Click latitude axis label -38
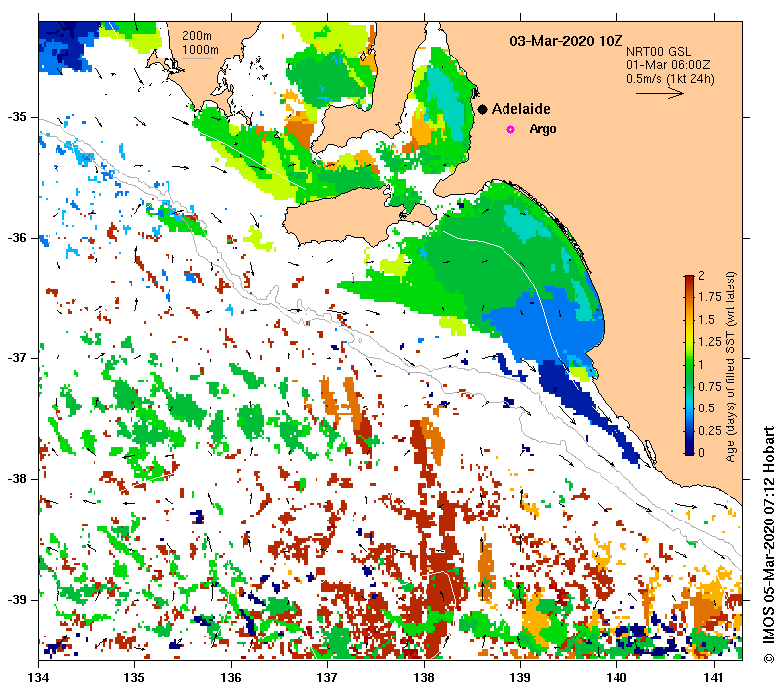 click(x=17, y=479)
